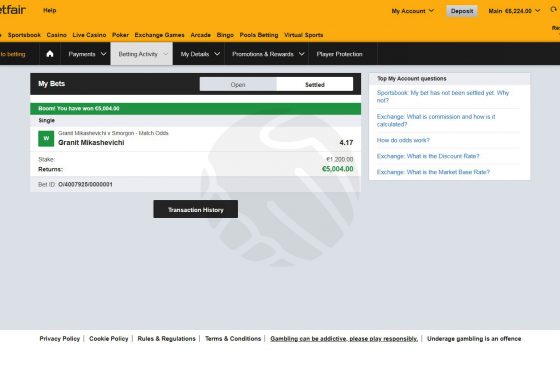This screenshot has height=375, width=560.
Task: Expand the Promotions & Rewards menu
Action: pyautogui.click(x=268, y=54)
